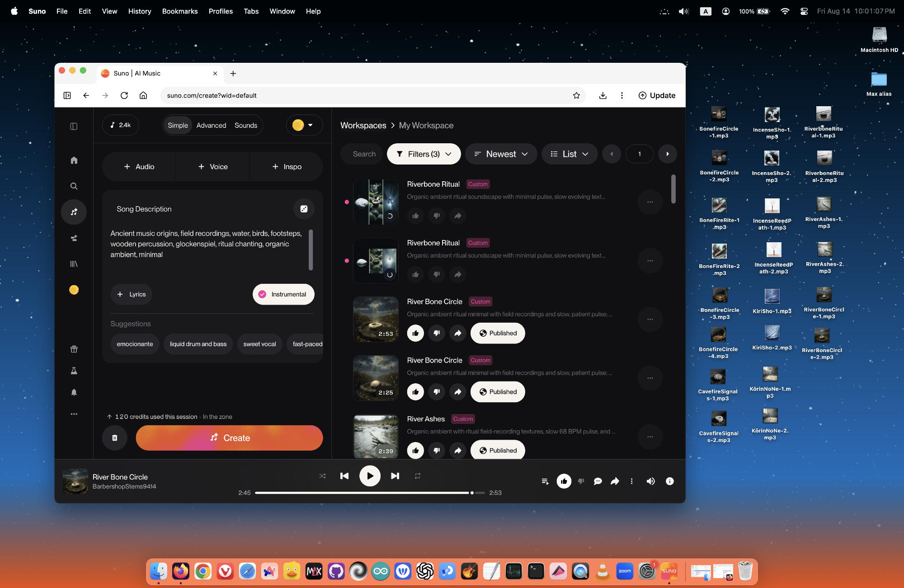Open the gift rewards sidebar icon
This screenshot has height=588, width=904.
[x=74, y=349]
